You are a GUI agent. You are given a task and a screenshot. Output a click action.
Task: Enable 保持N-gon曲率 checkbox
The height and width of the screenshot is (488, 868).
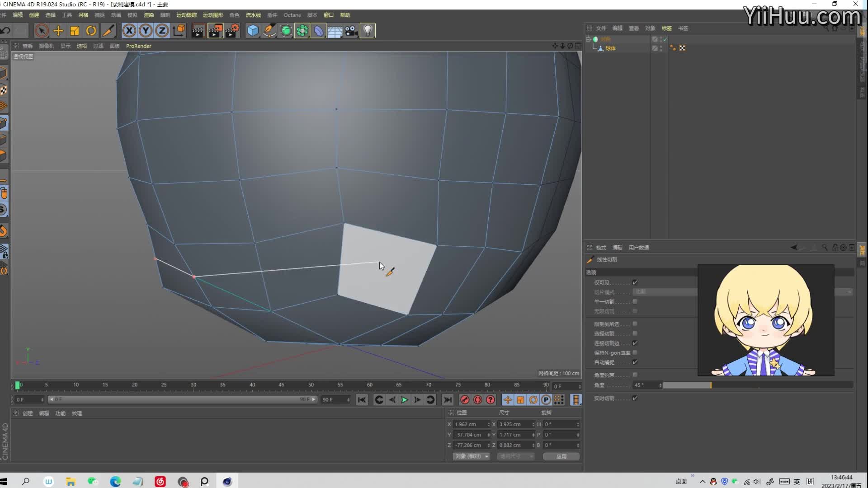[635, 352]
